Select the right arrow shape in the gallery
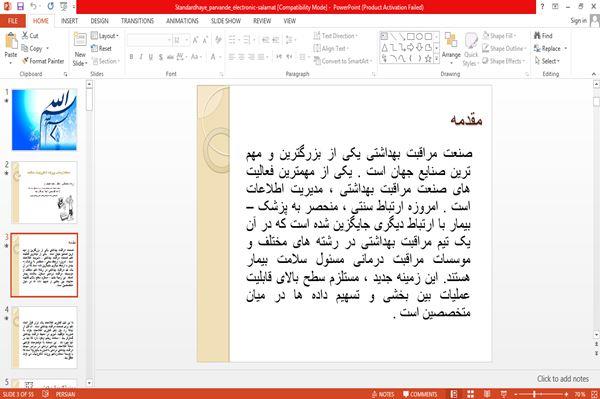600x399 pixels. point(411,47)
